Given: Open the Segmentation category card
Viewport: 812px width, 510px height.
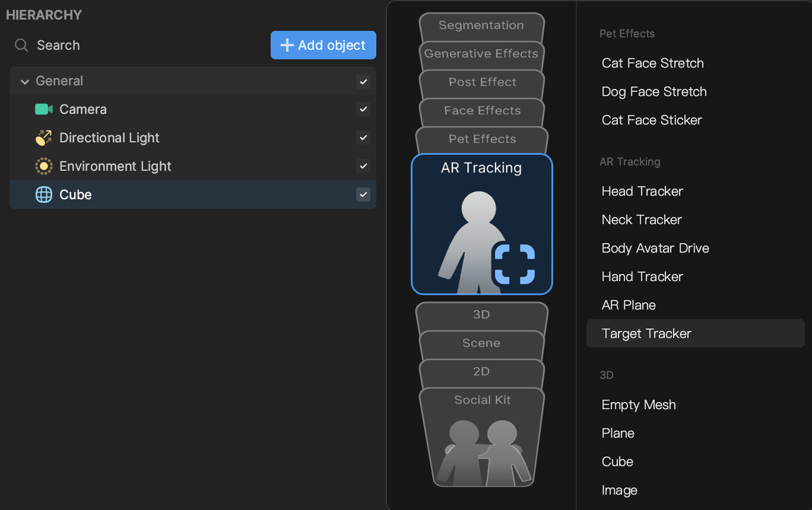Looking at the screenshot, I should pos(481,25).
